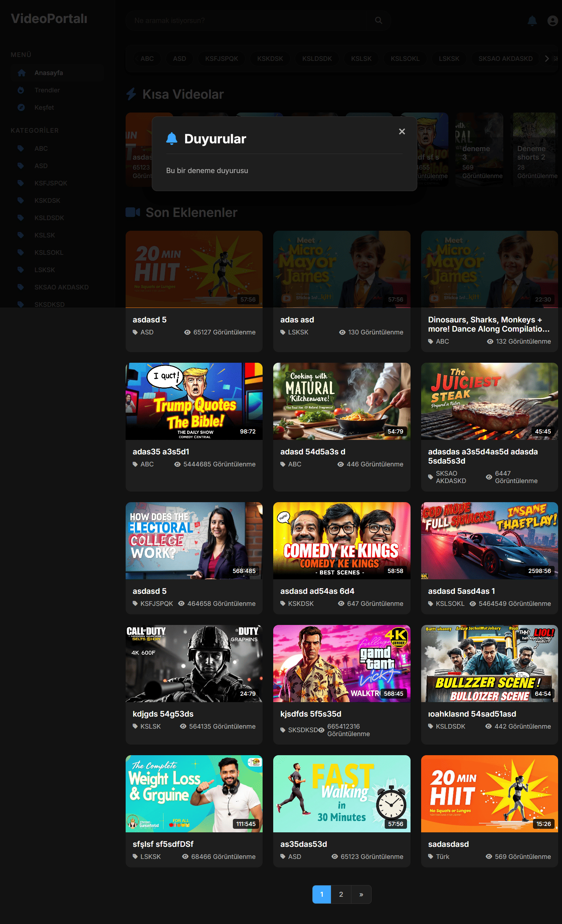Click tag icon beside sidebar ABC
Screen dimensions: 562x924
point(21,149)
